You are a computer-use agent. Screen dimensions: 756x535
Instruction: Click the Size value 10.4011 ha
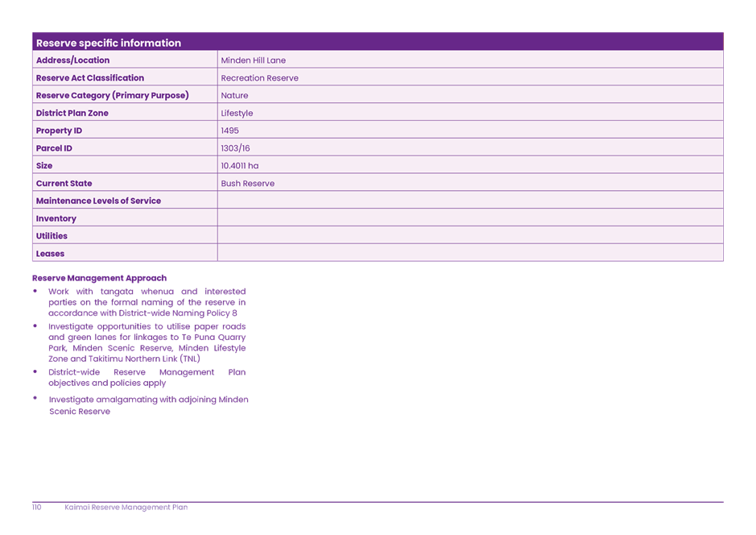(x=240, y=166)
